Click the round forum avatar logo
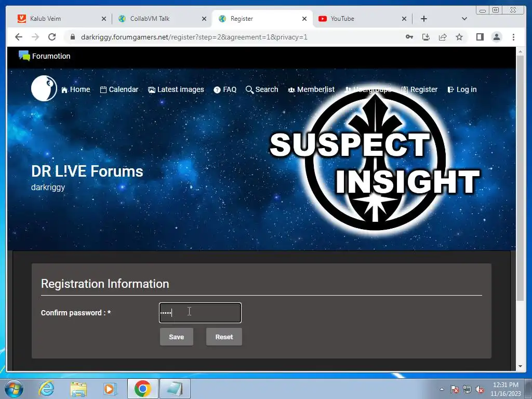Screen dimensions: 532x399 click(x=44, y=88)
